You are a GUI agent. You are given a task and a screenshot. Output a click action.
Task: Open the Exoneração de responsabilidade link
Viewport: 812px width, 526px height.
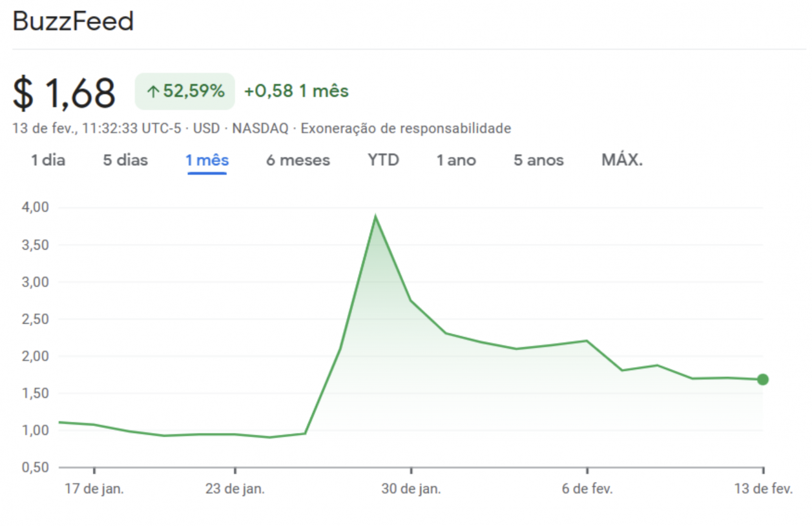pyautogui.click(x=406, y=128)
